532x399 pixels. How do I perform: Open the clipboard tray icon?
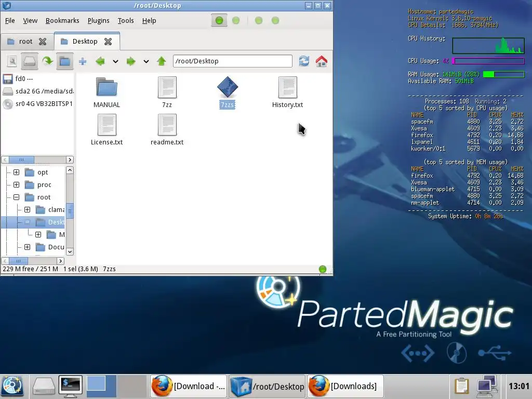pyautogui.click(x=461, y=387)
